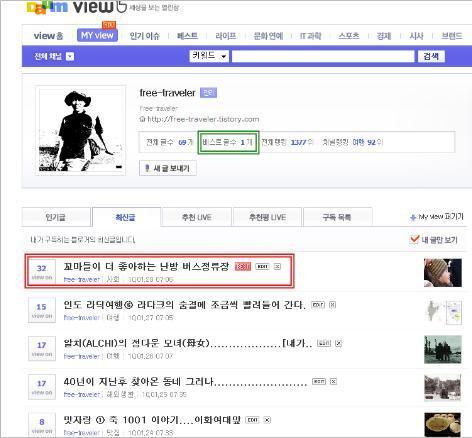472x438 pixels.
Task: Go to the 경제 section
Action: tap(384, 36)
